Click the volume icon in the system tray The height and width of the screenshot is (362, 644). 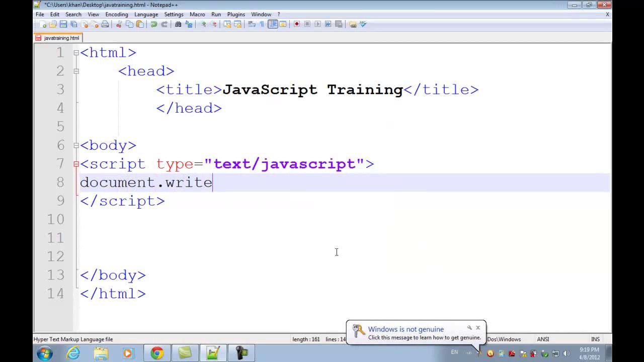point(567,353)
